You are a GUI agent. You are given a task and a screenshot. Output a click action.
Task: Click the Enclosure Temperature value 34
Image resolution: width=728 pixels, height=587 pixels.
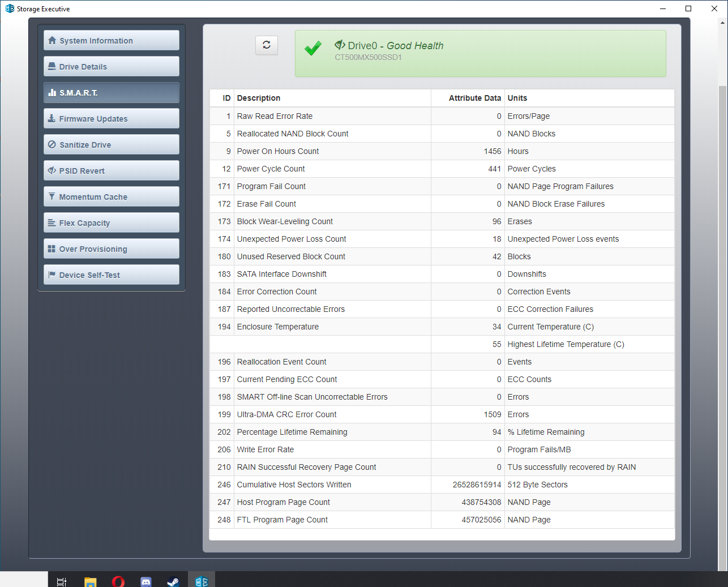[497, 327]
